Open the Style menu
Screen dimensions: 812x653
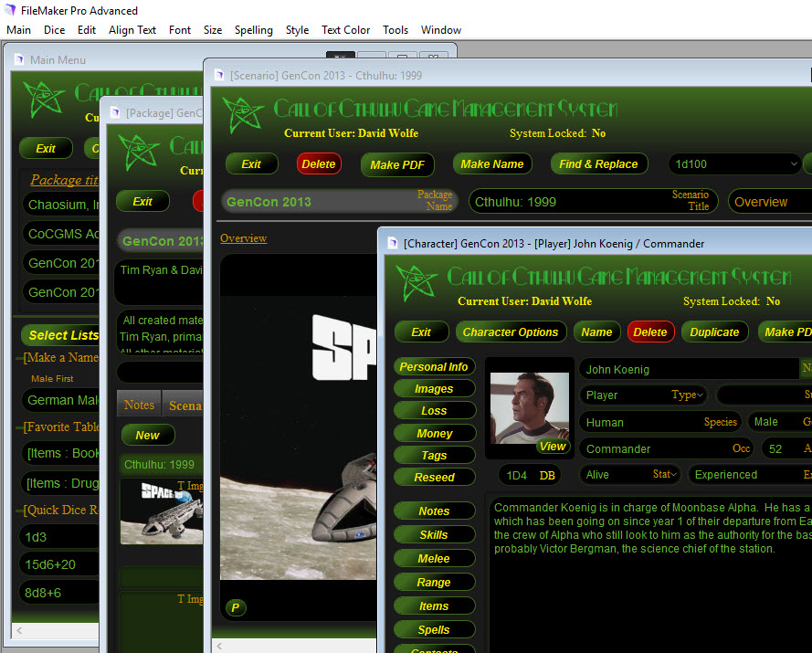pyautogui.click(x=297, y=30)
